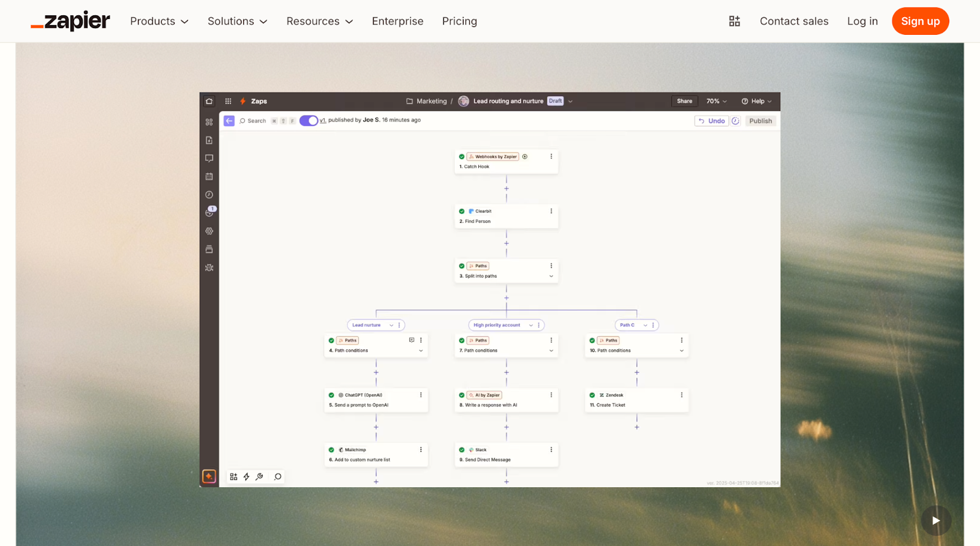Click the add-apps grid icon in the bottom toolbar
The image size is (980, 546).
(233, 476)
